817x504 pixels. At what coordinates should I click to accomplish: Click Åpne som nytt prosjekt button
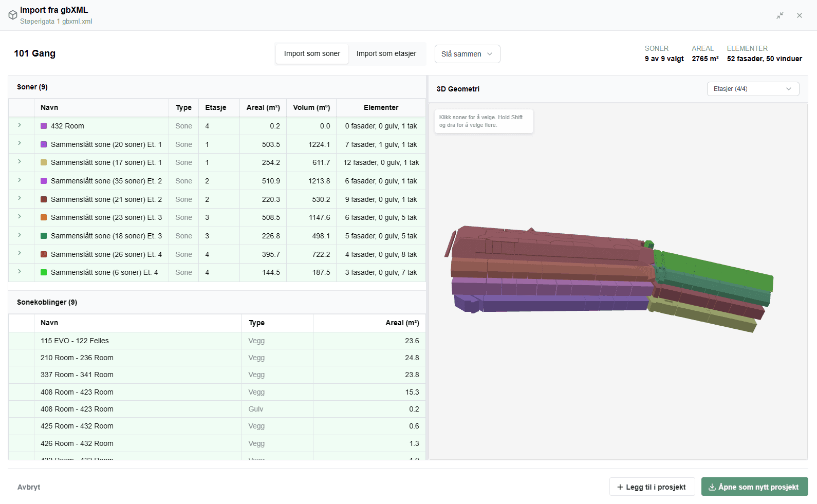[x=754, y=487]
